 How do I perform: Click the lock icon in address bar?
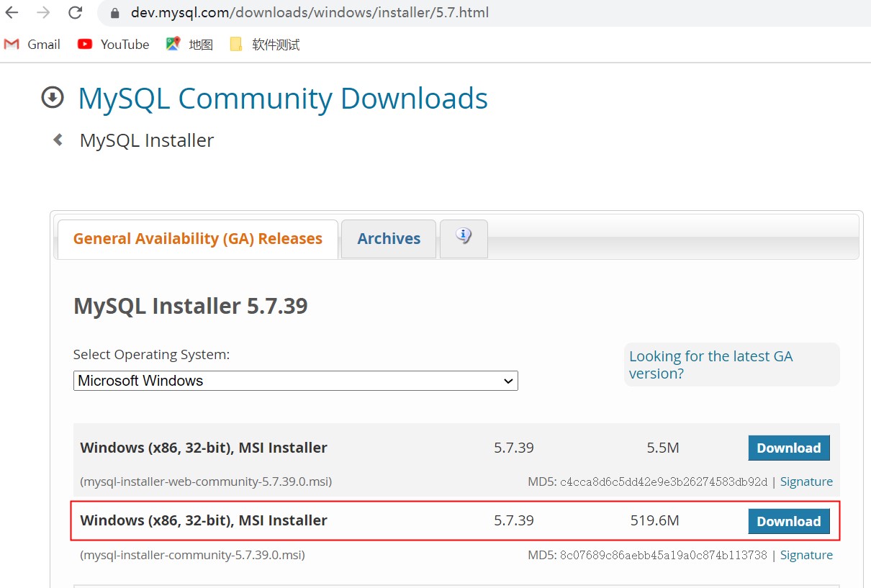(x=114, y=13)
